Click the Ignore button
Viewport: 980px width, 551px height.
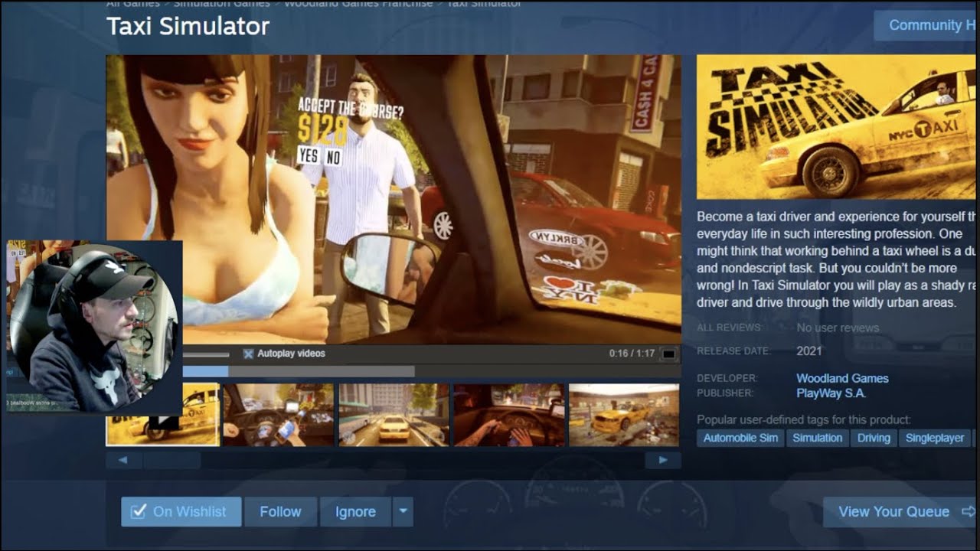tap(355, 512)
